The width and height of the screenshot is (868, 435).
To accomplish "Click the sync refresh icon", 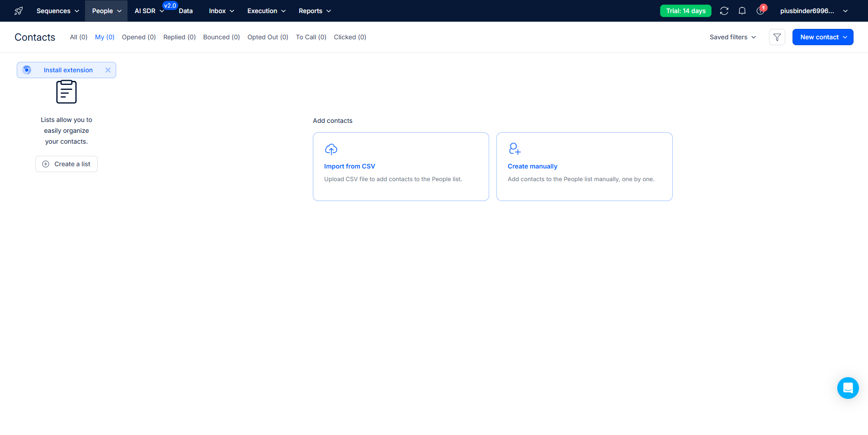I will pos(724,11).
